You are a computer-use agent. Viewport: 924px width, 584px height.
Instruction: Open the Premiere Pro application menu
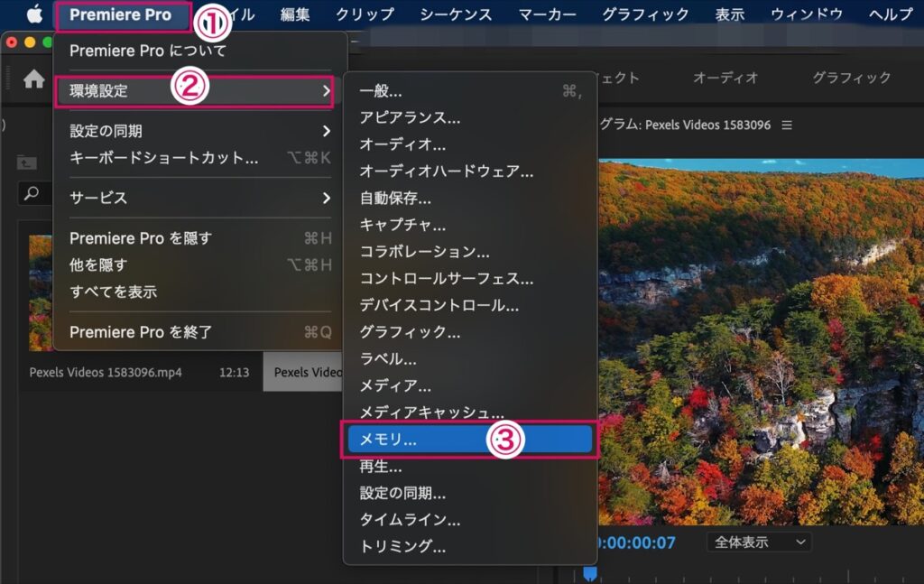pyautogui.click(x=120, y=14)
